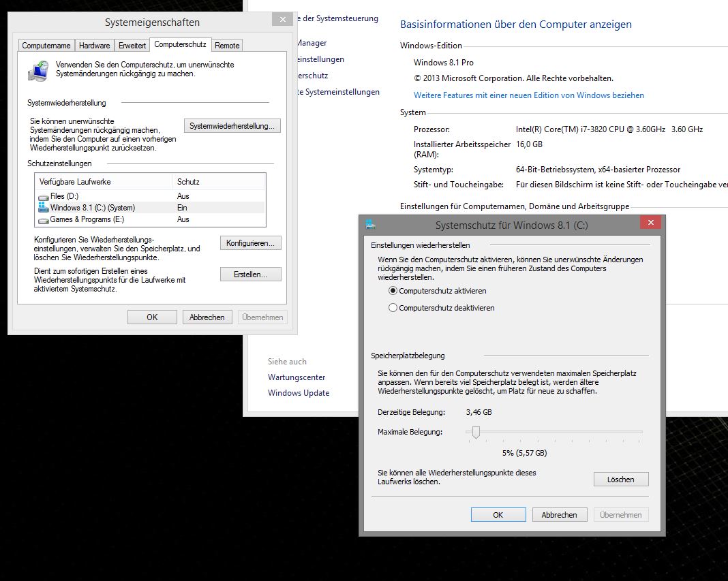Open the Windows edition upgrade features link

pyautogui.click(x=529, y=95)
